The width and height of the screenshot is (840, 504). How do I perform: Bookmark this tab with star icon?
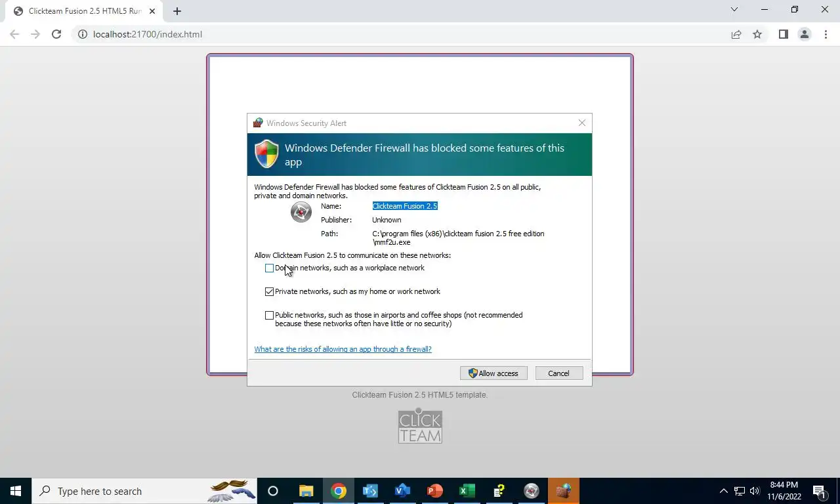click(x=757, y=34)
